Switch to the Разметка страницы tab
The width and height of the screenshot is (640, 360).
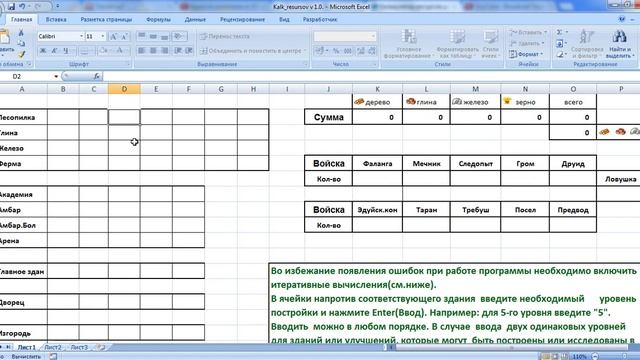coord(106,19)
